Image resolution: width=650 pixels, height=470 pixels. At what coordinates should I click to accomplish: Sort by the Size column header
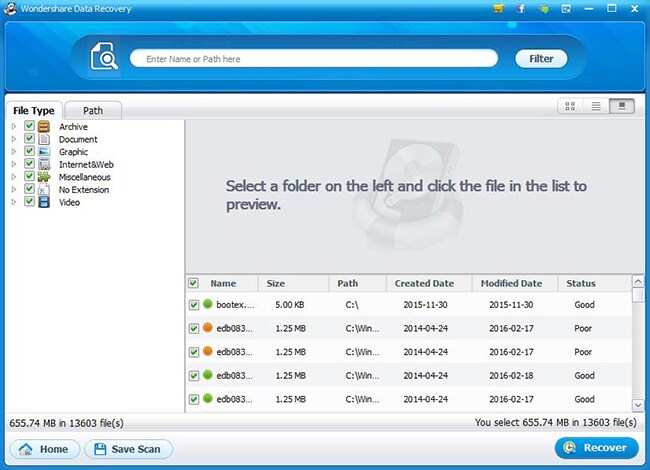coord(293,283)
